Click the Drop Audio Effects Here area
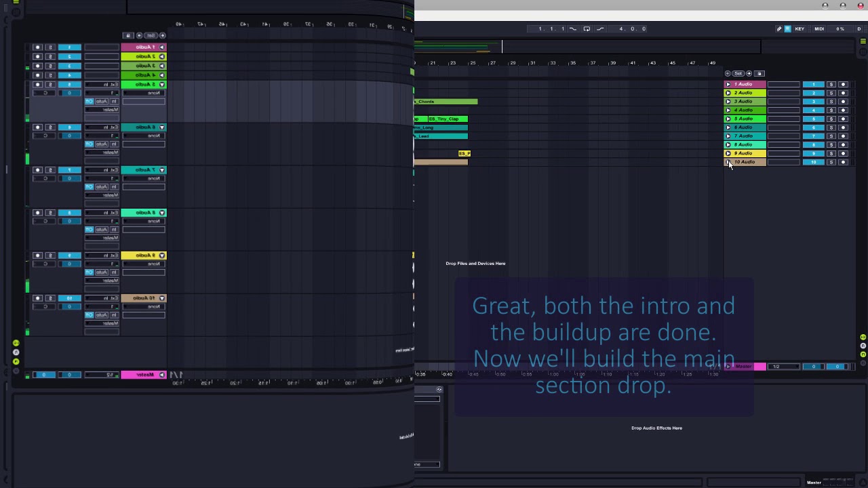Screen dimensions: 868x488 click(656, 428)
